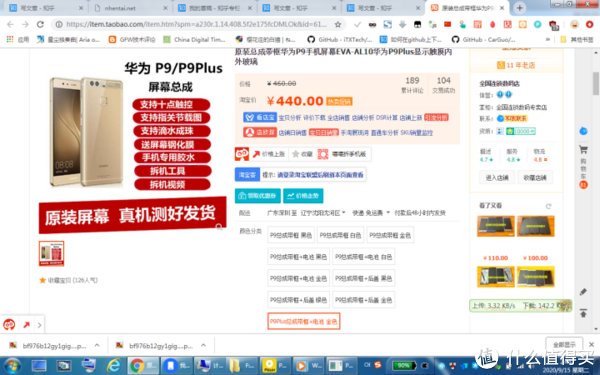600x375 pixels.
Task: Click the page vertical scrollbar
Action: (596, 83)
